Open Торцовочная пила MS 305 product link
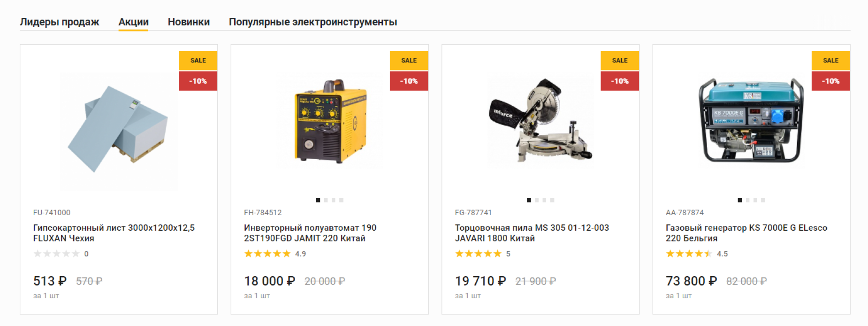Viewport: 868px width, 326px height. (532, 233)
